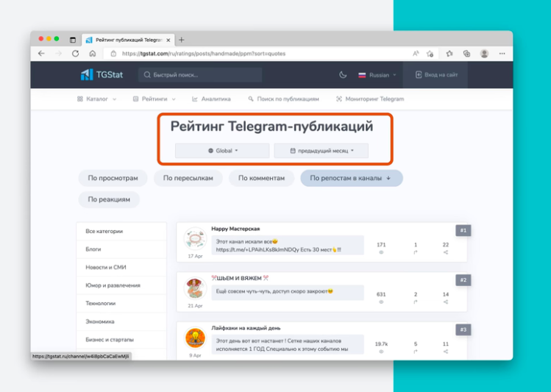Open Happy Мастерская channel avatar
Viewport: 551px width, 392px height.
click(x=195, y=239)
